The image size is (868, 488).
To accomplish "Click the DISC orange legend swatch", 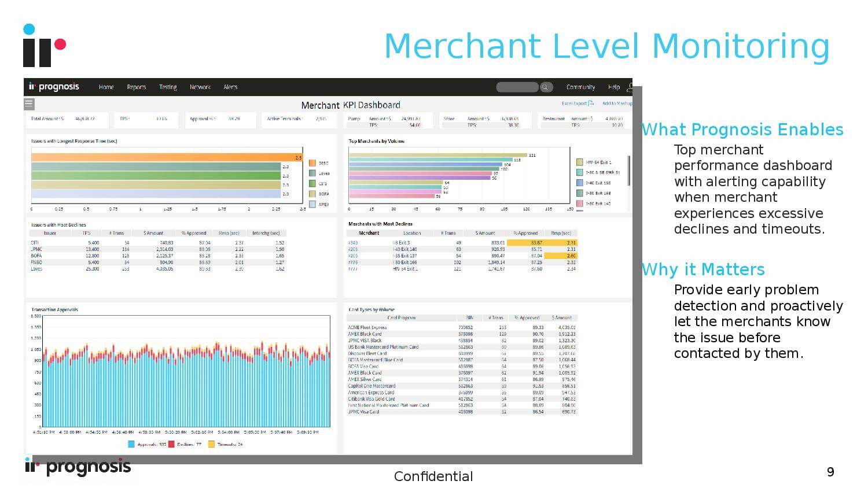I will click(312, 163).
